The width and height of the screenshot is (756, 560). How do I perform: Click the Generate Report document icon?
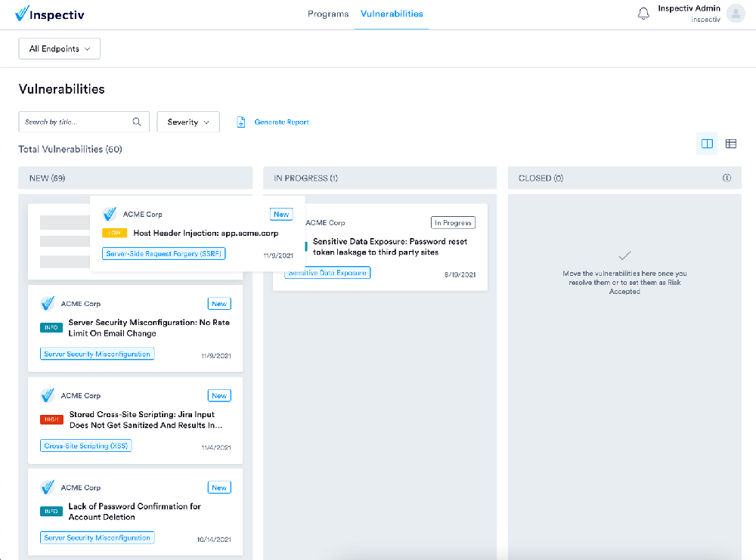pyautogui.click(x=241, y=122)
